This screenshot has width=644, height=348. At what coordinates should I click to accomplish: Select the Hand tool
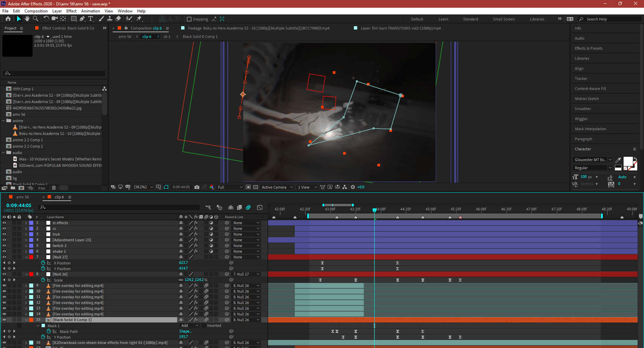point(27,19)
